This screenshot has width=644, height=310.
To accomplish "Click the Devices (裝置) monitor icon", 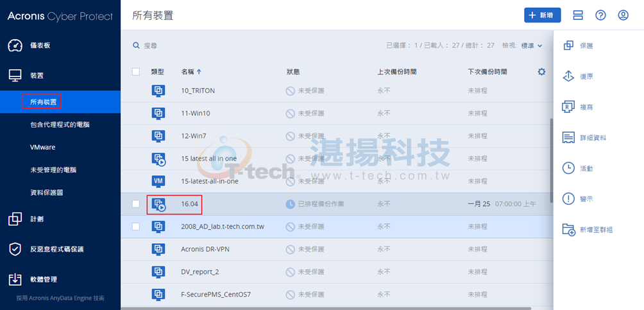I will pyautogui.click(x=15, y=76).
